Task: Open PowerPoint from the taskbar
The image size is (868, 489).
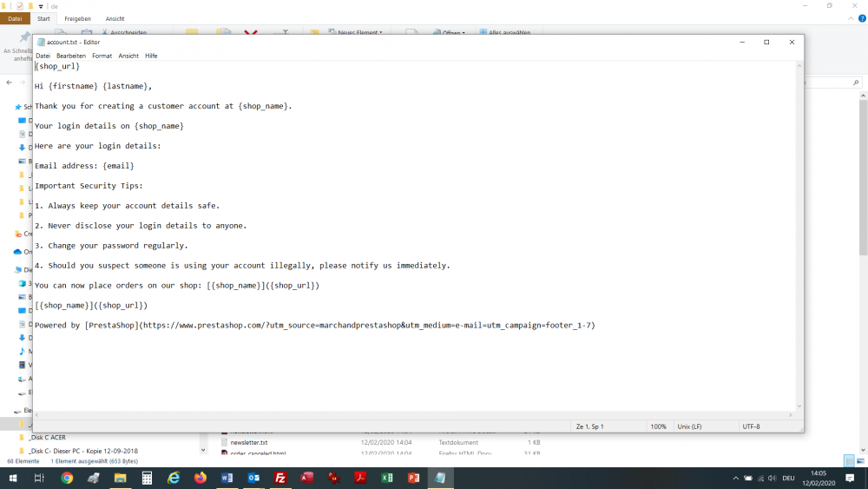Action: pyautogui.click(x=413, y=478)
